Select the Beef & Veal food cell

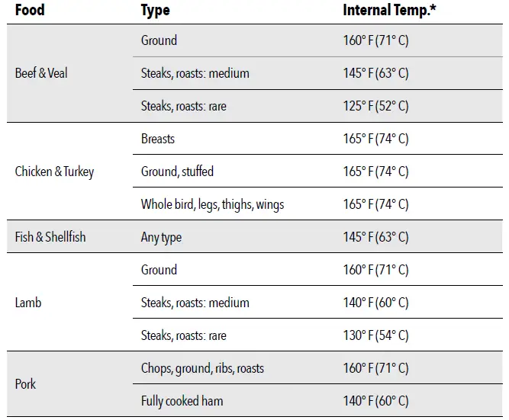click(41, 73)
